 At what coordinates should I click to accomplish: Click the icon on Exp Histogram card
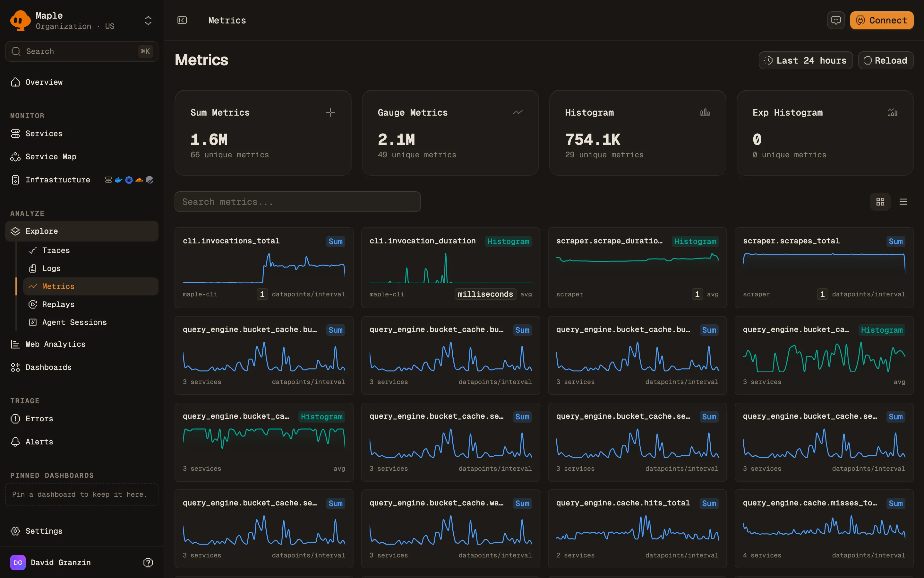tap(893, 112)
